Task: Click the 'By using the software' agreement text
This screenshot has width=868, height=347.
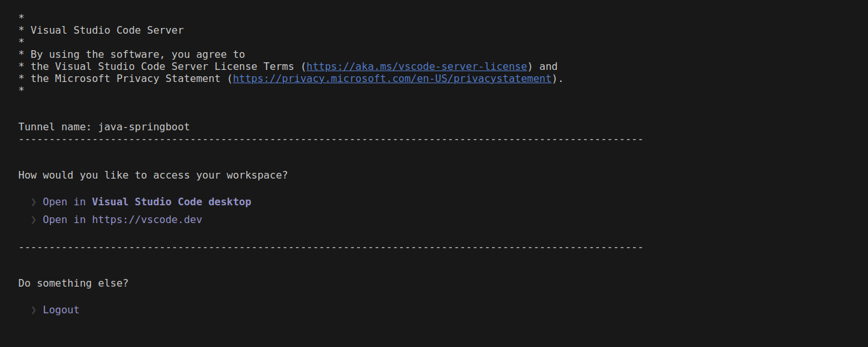Action: tap(137, 55)
